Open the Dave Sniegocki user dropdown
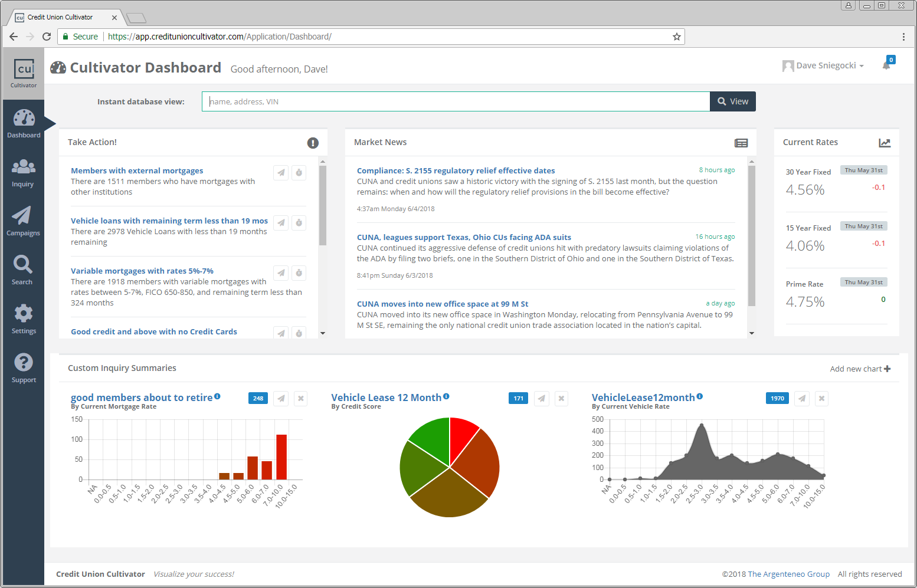Screen dimensions: 917x588 pos(824,65)
